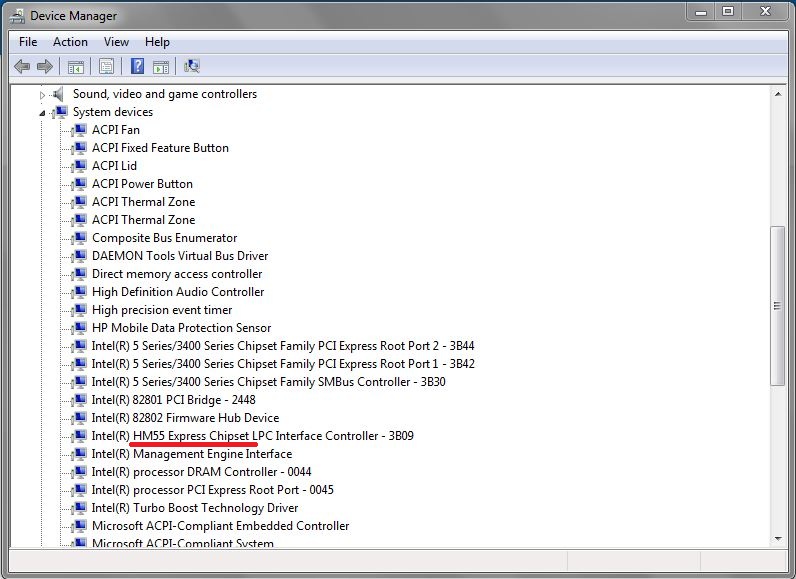Click the Forward arrow toolbar icon
This screenshot has width=796, height=579.
click(45, 66)
